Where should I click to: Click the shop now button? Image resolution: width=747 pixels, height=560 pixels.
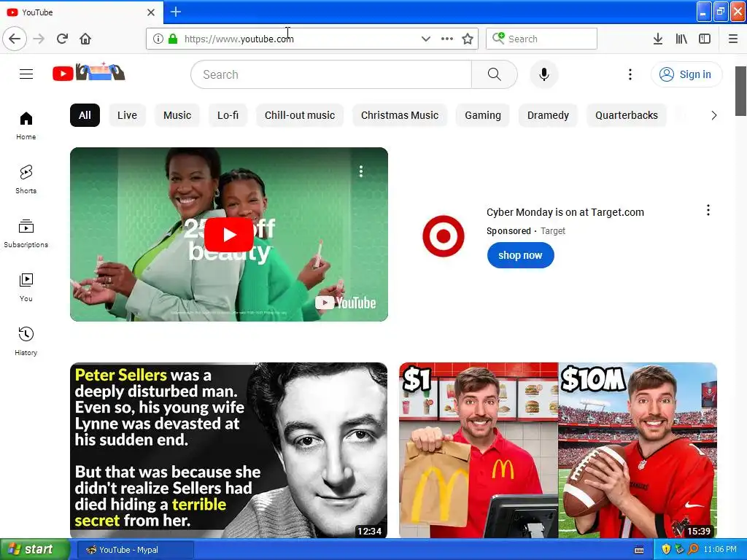(x=520, y=255)
